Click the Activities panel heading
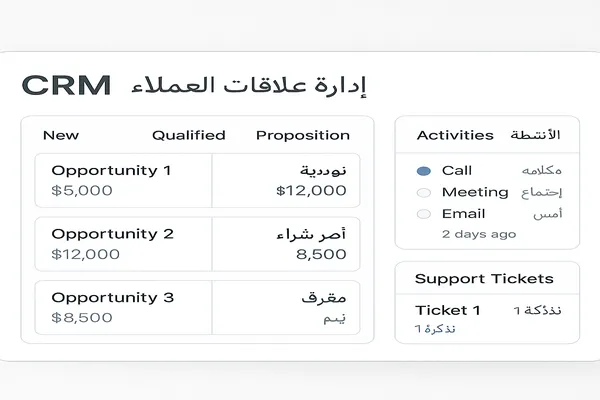 455,135
